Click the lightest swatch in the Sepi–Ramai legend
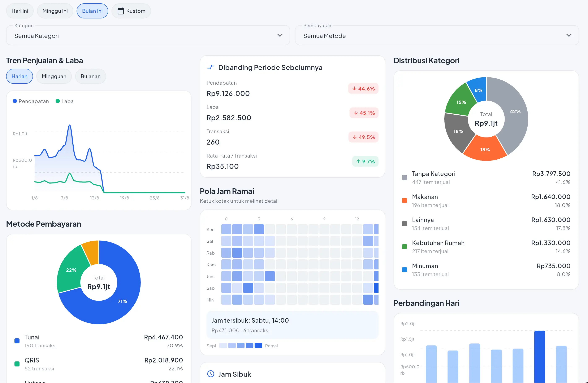 [223, 345]
